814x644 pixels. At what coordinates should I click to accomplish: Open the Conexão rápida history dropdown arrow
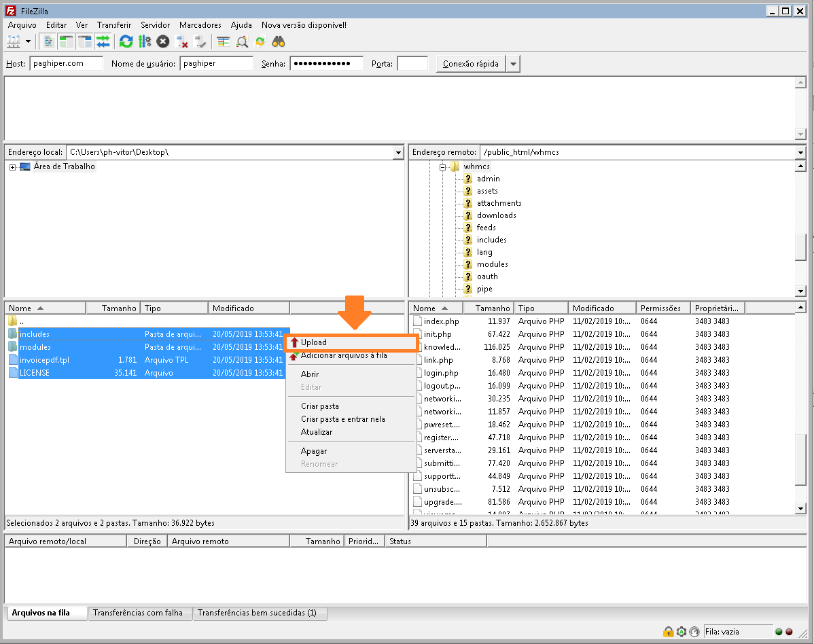point(514,64)
